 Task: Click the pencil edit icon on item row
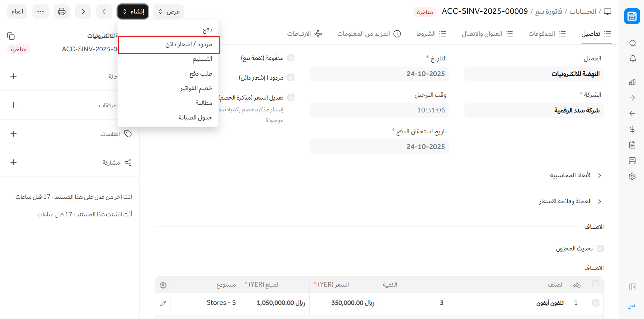coord(163,303)
